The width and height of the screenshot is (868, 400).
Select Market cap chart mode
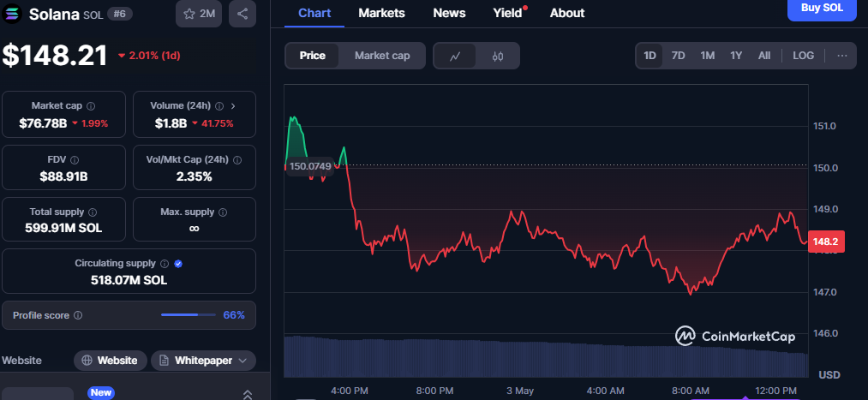pos(382,56)
